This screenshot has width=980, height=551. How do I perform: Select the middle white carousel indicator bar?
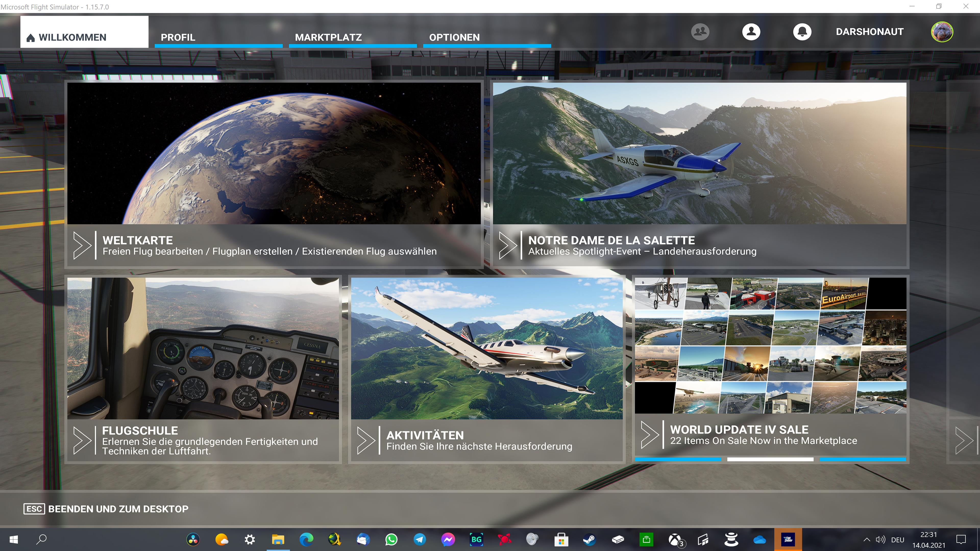[x=770, y=459]
